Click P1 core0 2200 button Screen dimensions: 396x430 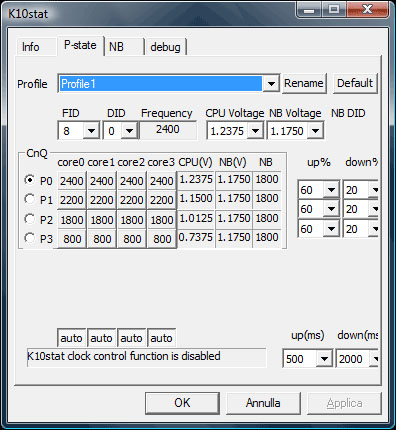[72, 200]
